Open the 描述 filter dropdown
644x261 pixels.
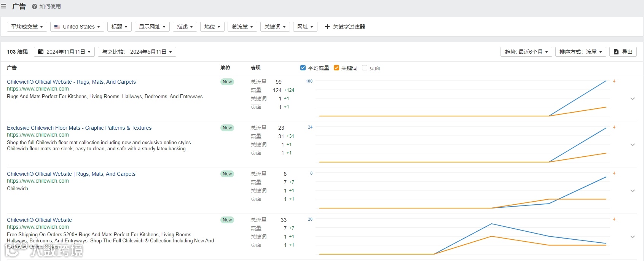[185, 27]
